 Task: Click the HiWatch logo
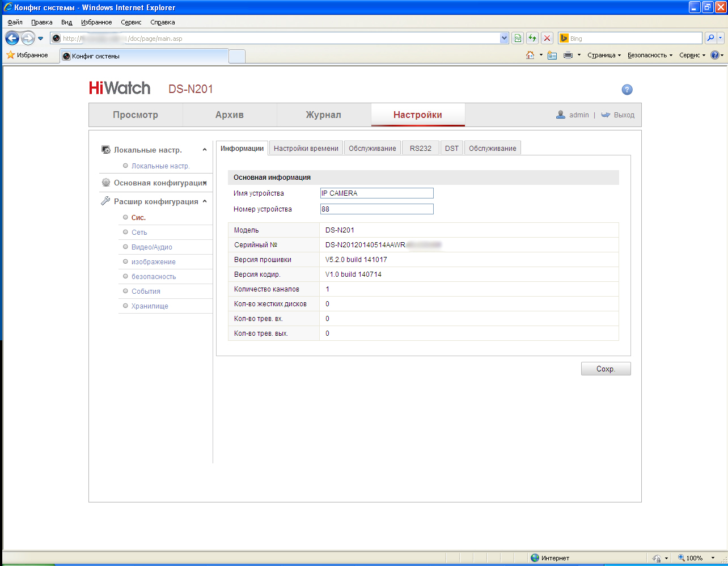tap(120, 88)
